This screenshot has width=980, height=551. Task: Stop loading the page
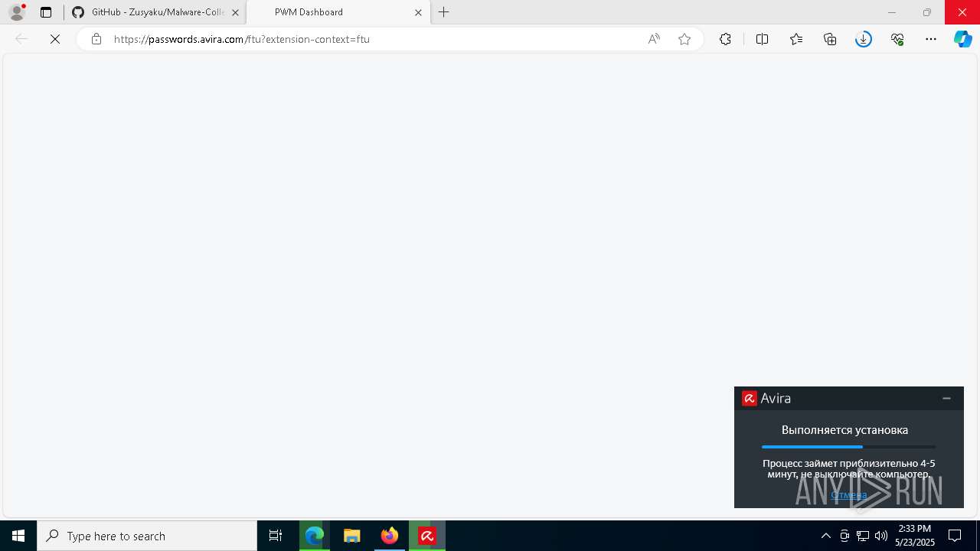click(55, 39)
